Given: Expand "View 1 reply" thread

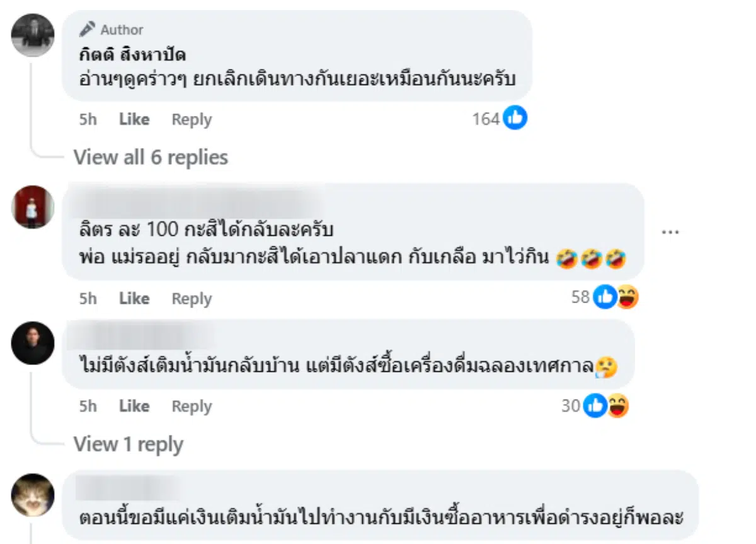Looking at the screenshot, I should [x=128, y=444].
